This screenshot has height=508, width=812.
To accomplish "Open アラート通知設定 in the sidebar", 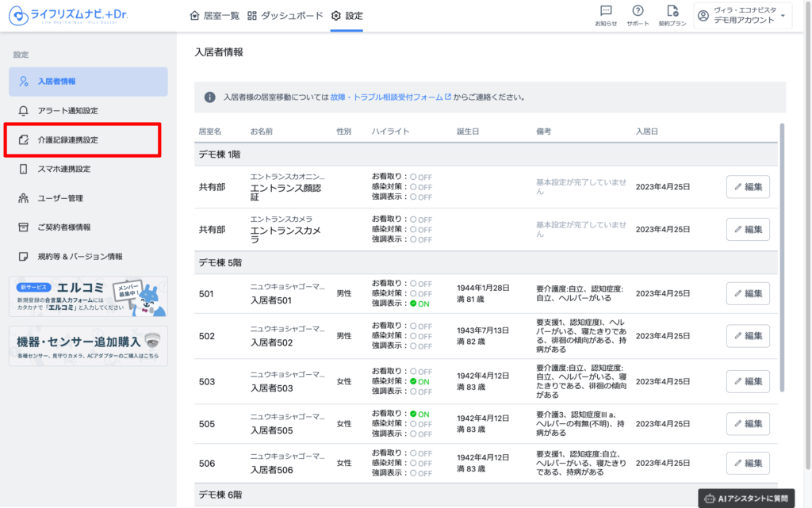I will pyautogui.click(x=68, y=110).
